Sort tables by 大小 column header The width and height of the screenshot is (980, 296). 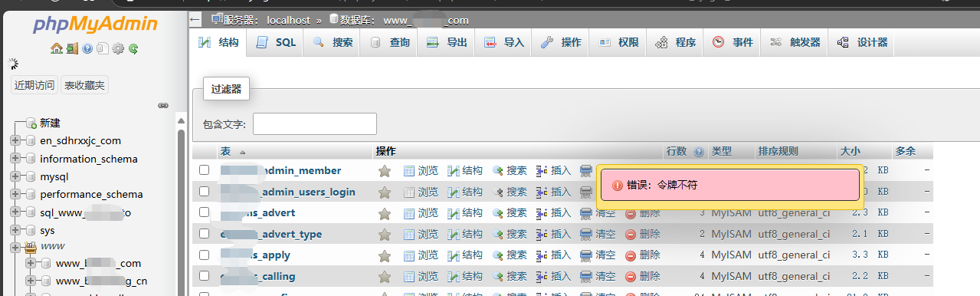tap(850, 152)
